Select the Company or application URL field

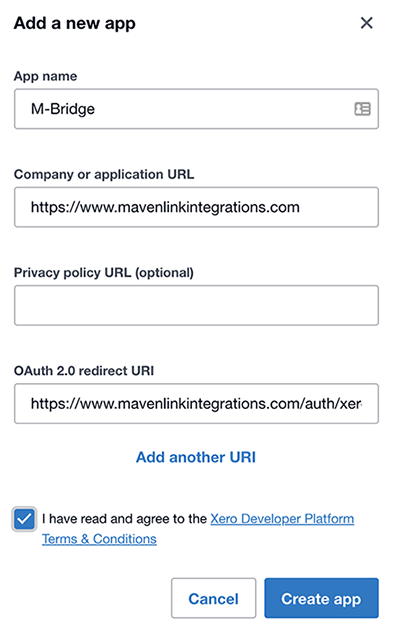(x=196, y=207)
